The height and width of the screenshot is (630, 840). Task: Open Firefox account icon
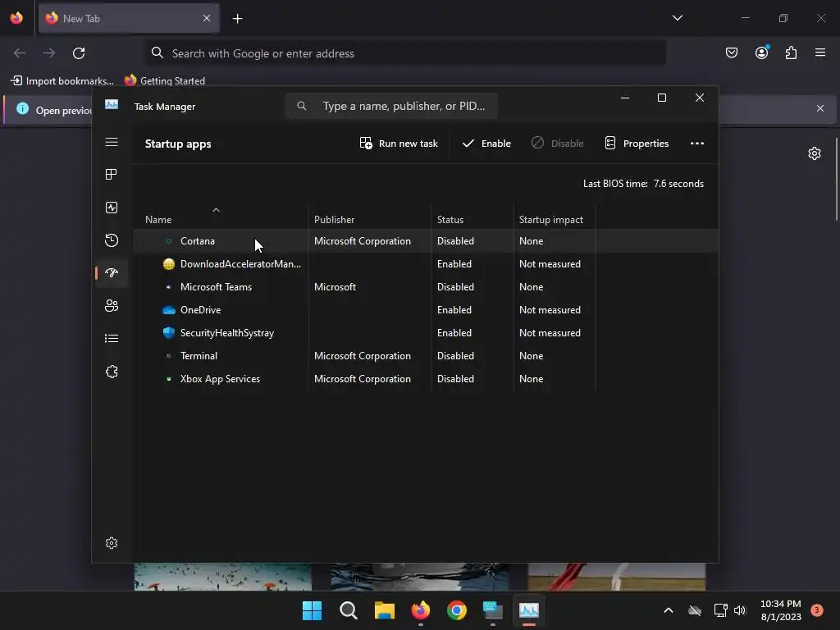(x=761, y=52)
